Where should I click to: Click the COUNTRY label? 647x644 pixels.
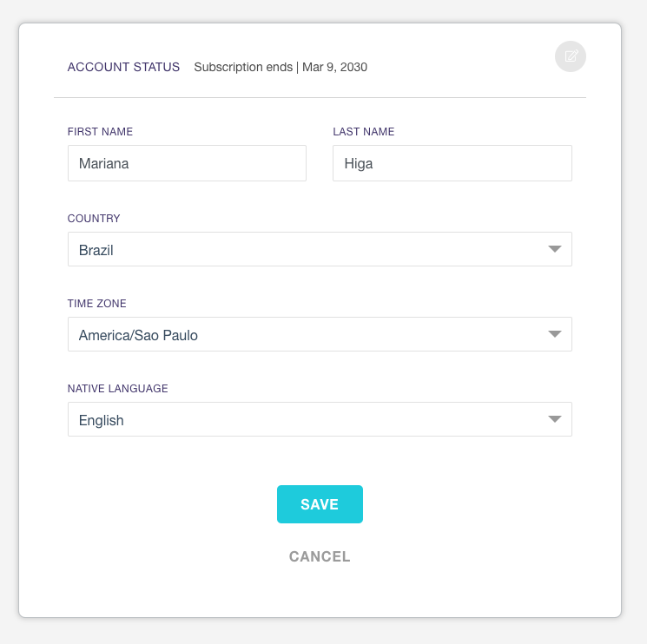[94, 219]
